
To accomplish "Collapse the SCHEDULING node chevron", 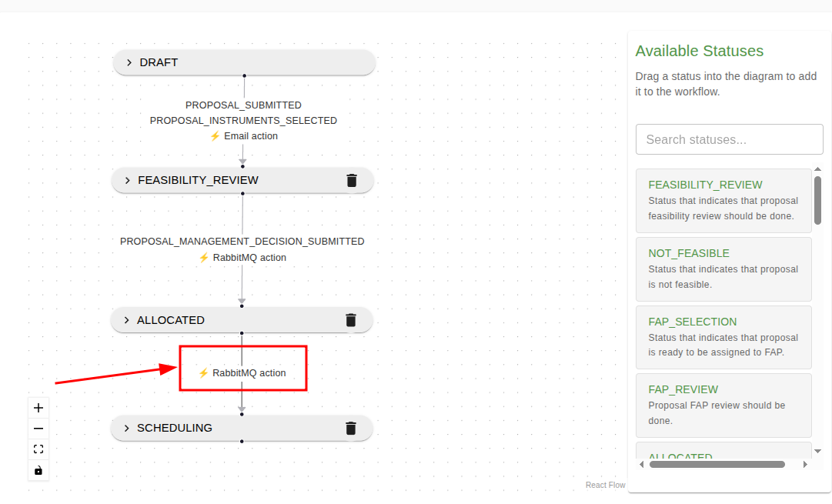I will pyautogui.click(x=125, y=428).
